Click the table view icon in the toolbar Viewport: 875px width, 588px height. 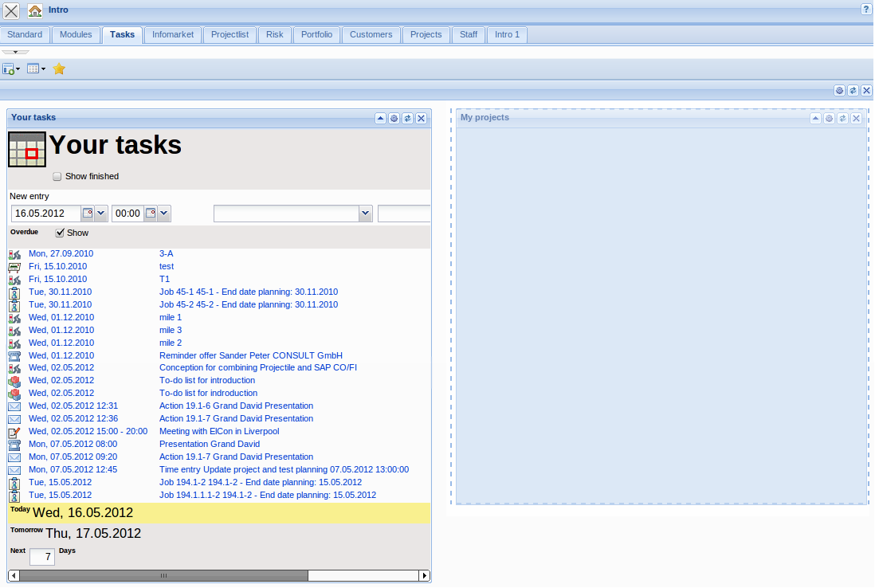pos(33,69)
